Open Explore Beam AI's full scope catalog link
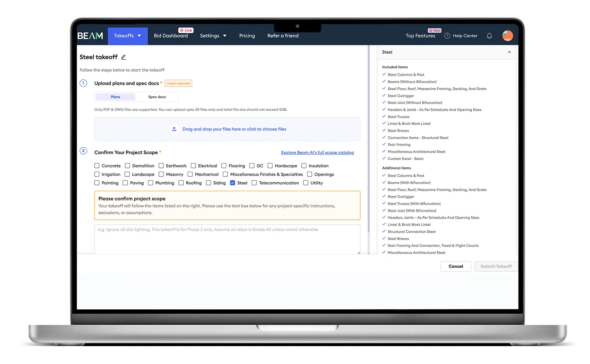 (317, 152)
